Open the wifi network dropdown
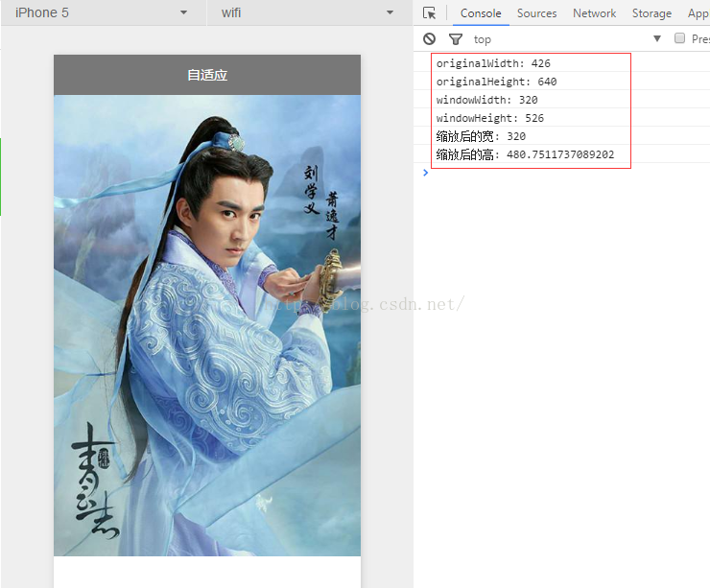Image resolution: width=710 pixels, height=588 pixels. pos(310,12)
